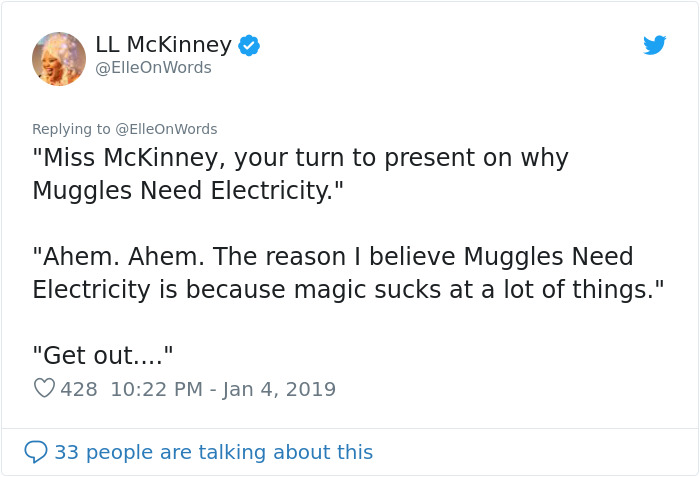The height and width of the screenshot is (477, 700).
Task: Click the "Muggles Need Electricity." line ending the first quote
Action: pyautogui.click(x=187, y=190)
